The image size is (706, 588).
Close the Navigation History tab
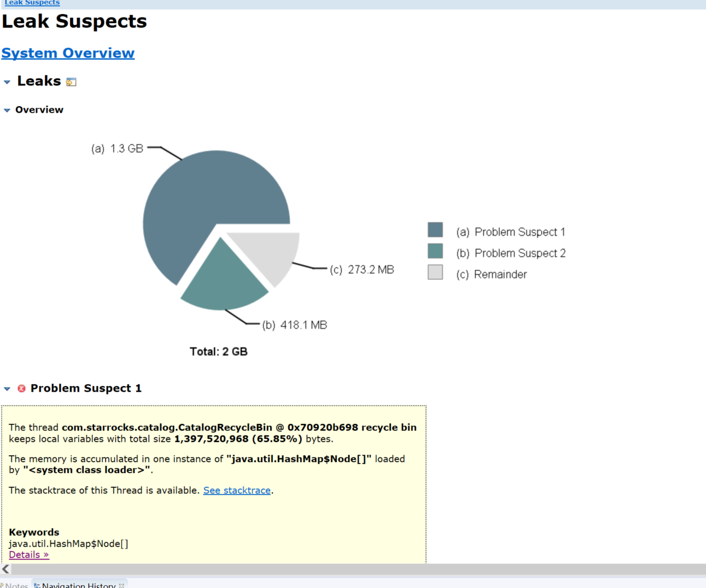tap(121, 585)
